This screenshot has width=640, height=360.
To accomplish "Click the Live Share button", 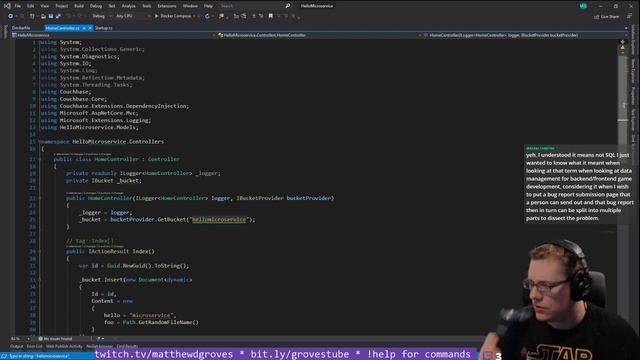I will pos(607,17).
